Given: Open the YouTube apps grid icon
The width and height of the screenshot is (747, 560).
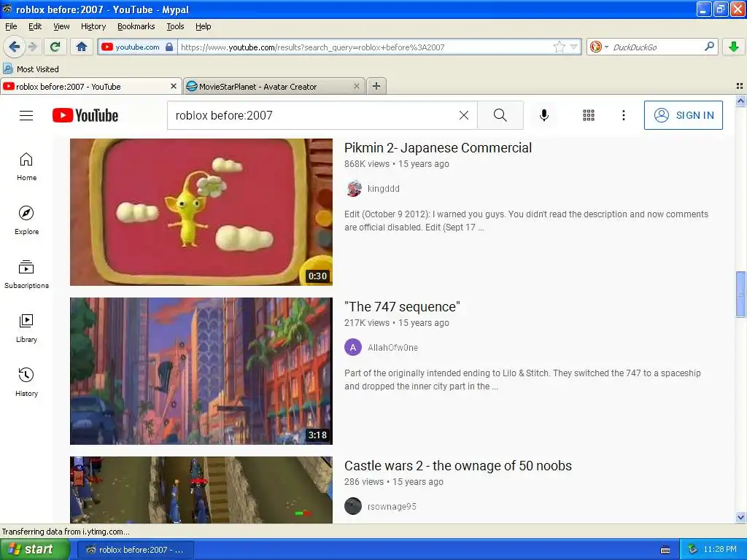Looking at the screenshot, I should tap(589, 115).
